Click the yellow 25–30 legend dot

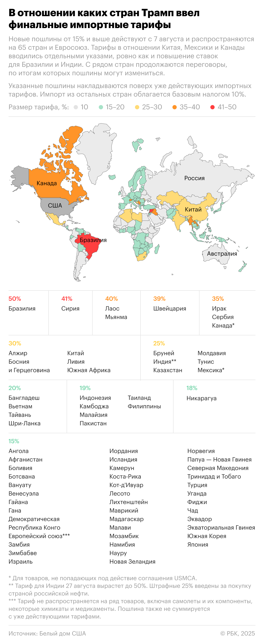[x=137, y=107]
